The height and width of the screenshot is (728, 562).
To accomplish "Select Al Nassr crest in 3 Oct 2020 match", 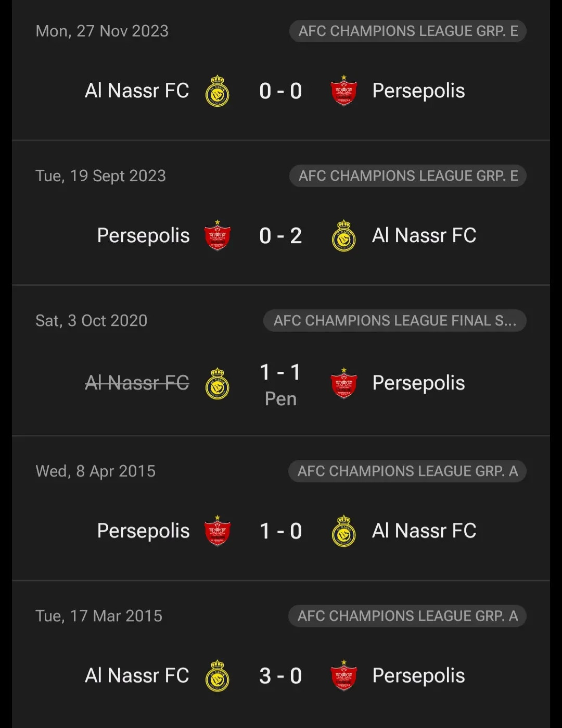I will (218, 384).
